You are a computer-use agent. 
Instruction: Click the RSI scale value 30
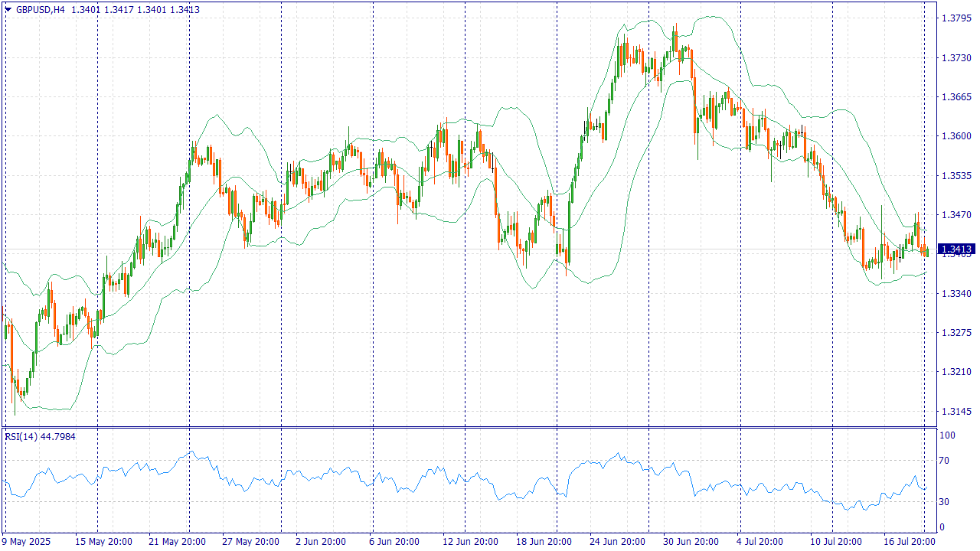[946, 502]
